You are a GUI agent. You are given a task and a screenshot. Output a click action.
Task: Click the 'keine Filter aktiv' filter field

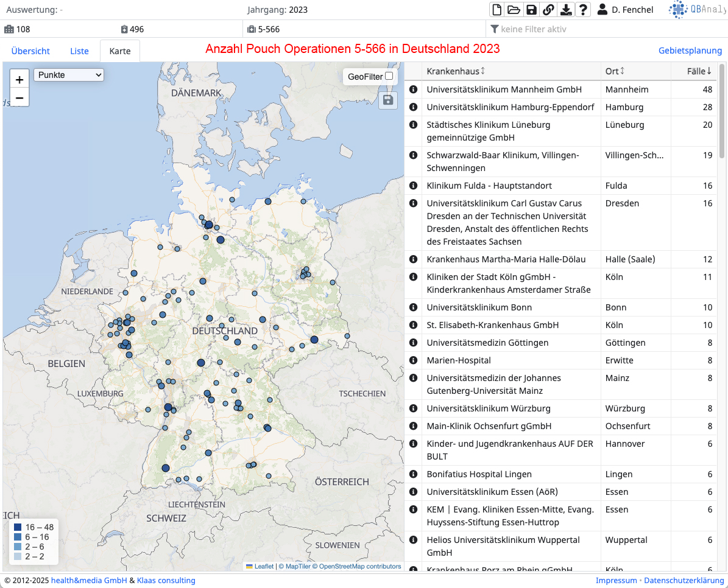[x=606, y=29]
